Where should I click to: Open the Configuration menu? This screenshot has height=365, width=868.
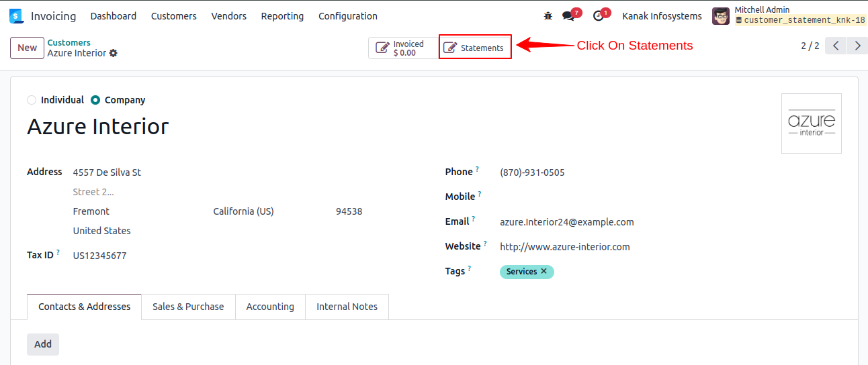coord(348,16)
